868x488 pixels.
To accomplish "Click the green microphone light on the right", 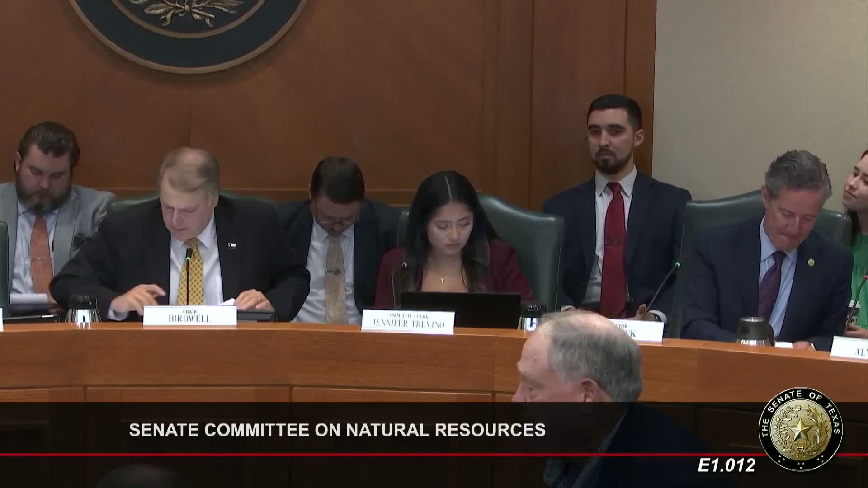I will (x=677, y=264).
